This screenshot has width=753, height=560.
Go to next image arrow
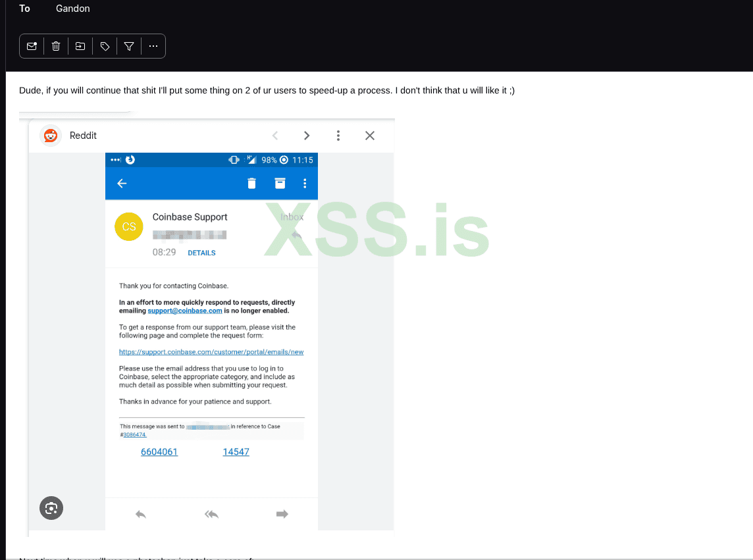(x=307, y=136)
